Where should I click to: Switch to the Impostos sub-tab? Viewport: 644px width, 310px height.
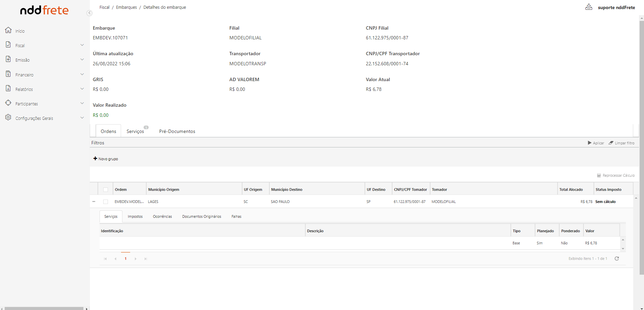tap(135, 216)
